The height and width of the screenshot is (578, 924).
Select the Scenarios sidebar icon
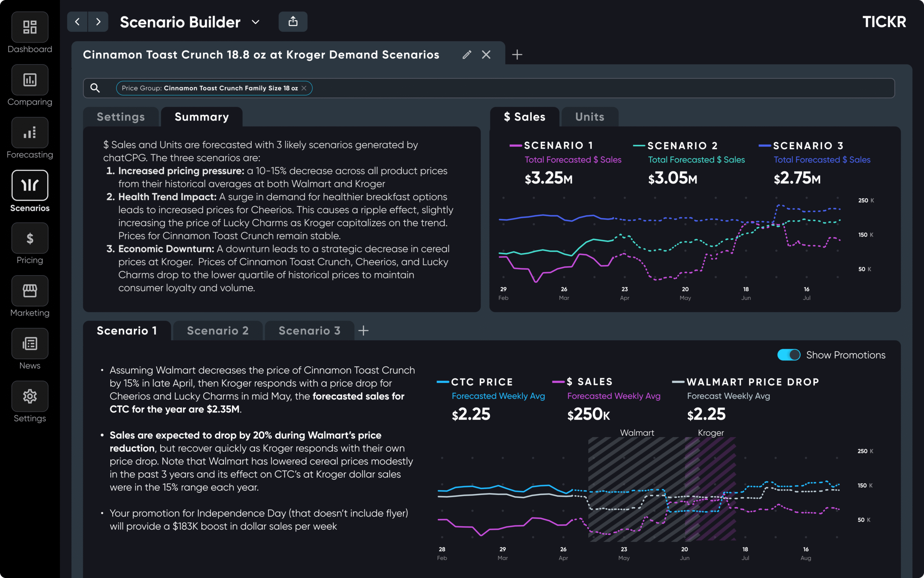coord(30,185)
